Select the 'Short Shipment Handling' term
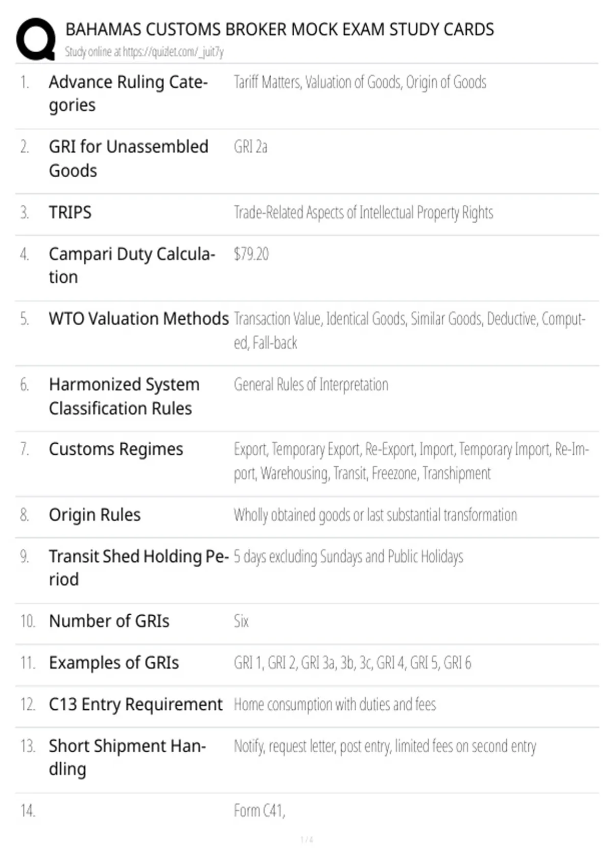The image size is (613, 868). [x=127, y=758]
